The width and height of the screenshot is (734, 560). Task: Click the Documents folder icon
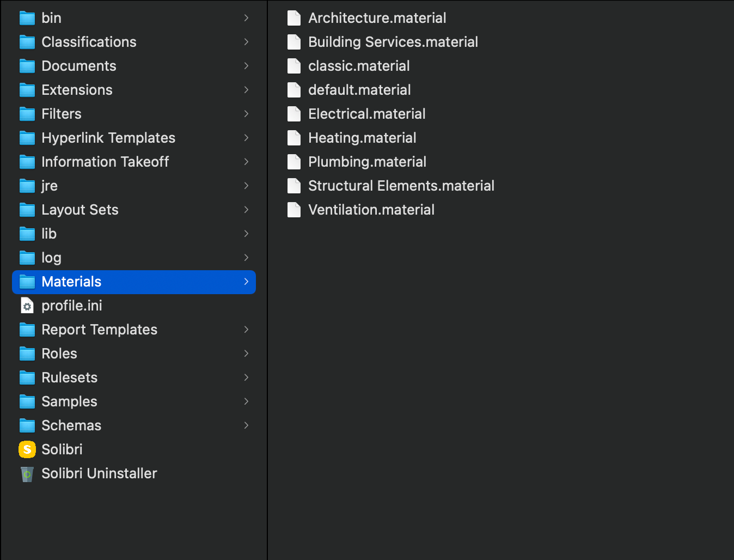pos(27,66)
